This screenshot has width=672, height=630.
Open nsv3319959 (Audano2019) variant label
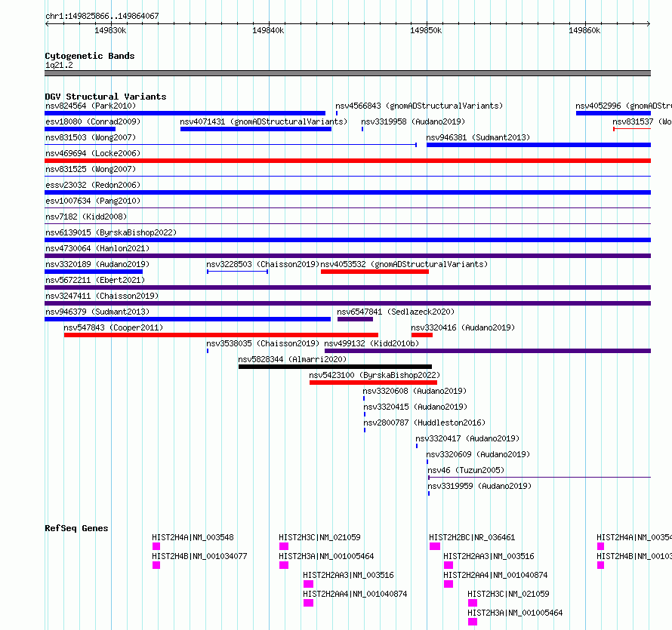[x=479, y=486]
